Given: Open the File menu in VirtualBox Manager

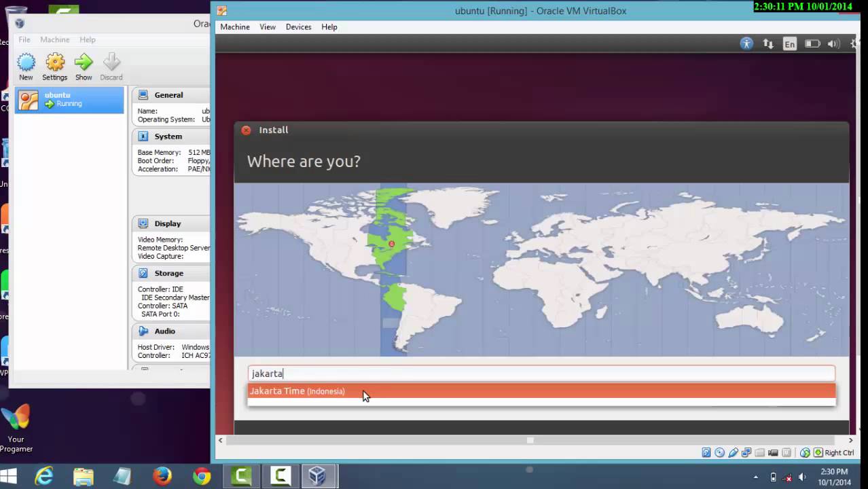Looking at the screenshot, I should (24, 40).
